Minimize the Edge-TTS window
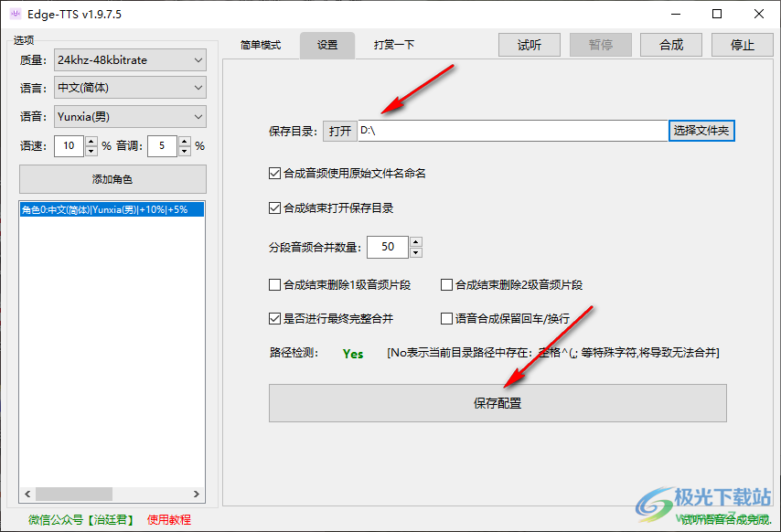781x532 pixels. pos(676,14)
